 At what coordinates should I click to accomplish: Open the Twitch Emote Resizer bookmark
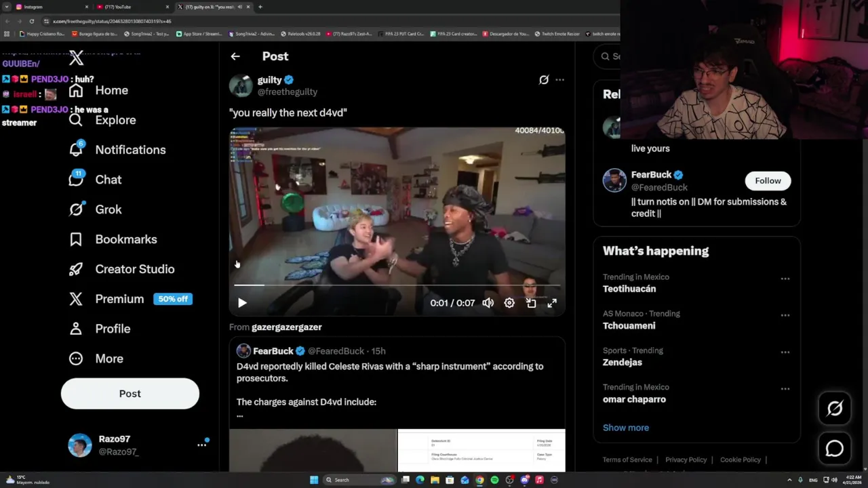[557, 34]
